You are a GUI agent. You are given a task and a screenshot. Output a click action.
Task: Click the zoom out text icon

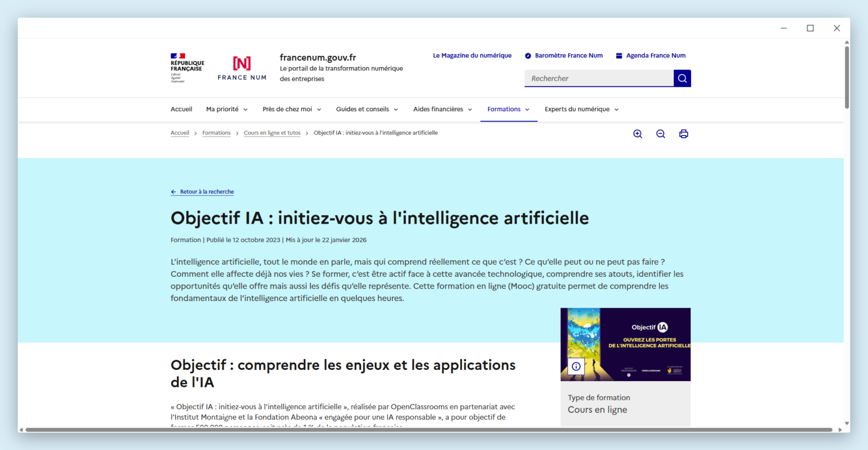[661, 134]
